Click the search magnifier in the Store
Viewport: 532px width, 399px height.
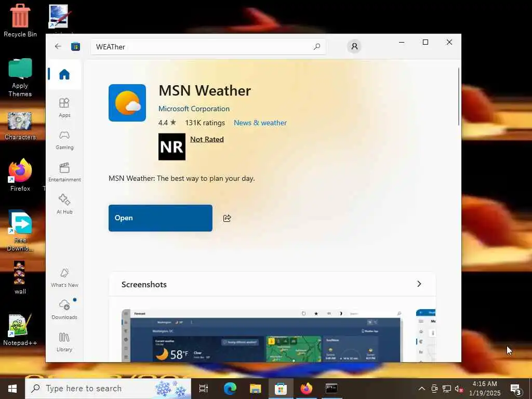(316, 46)
